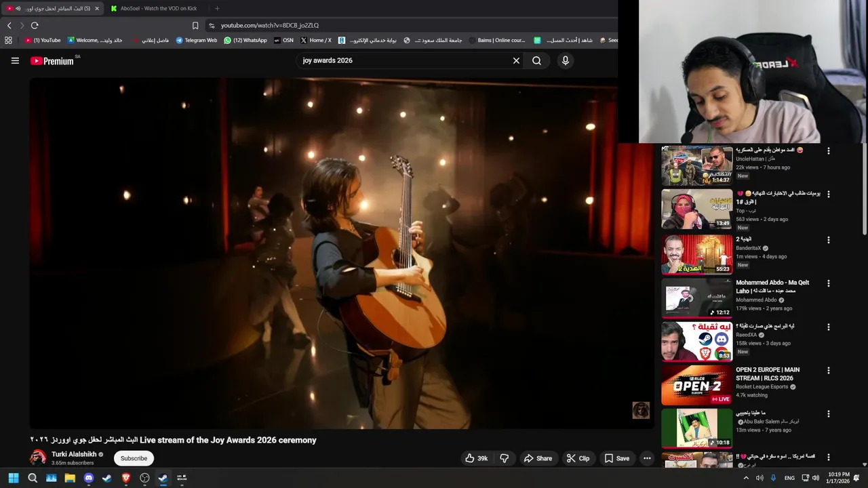Image resolution: width=868 pixels, height=488 pixels.
Task: Open Brave browser from taskbar
Action: 125,478
